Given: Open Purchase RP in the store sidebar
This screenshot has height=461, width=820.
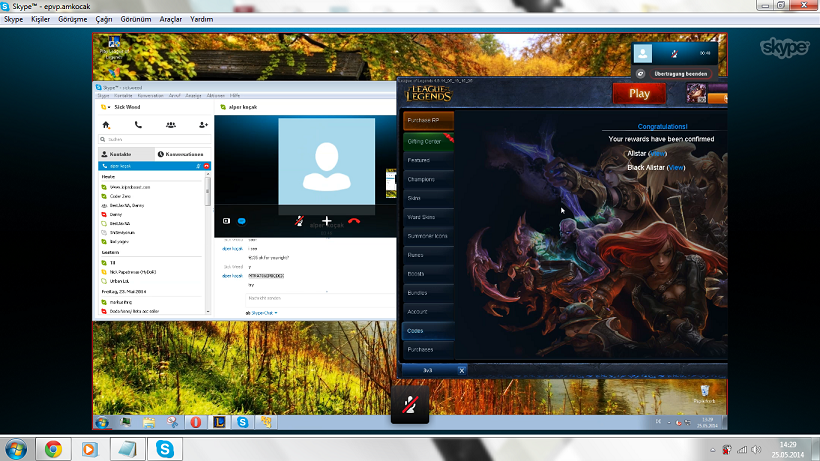Looking at the screenshot, I should point(428,120).
